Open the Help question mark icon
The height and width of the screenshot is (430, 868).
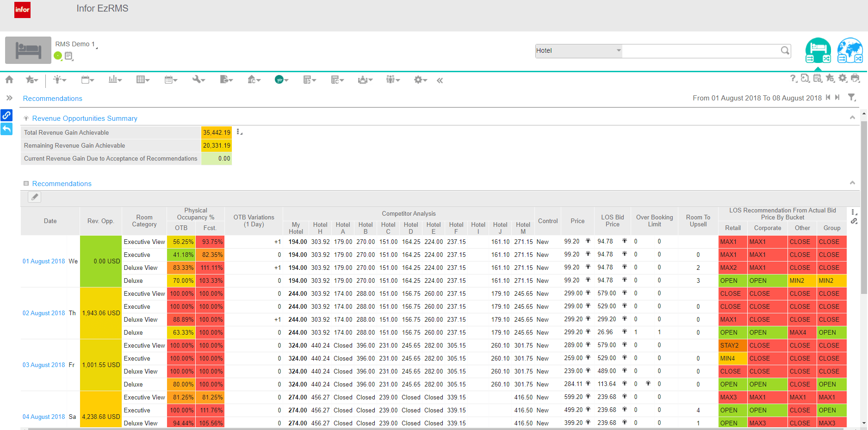(x=793, y=78)
